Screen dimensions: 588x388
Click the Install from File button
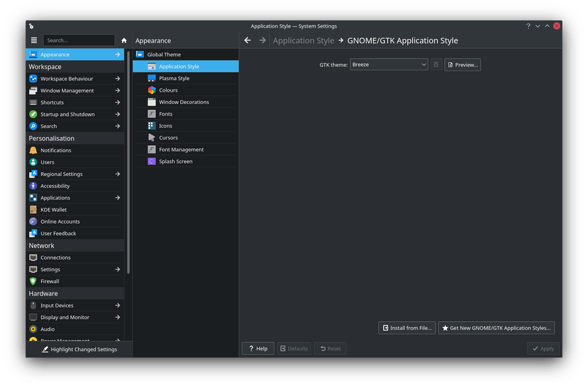pos(407,328)
